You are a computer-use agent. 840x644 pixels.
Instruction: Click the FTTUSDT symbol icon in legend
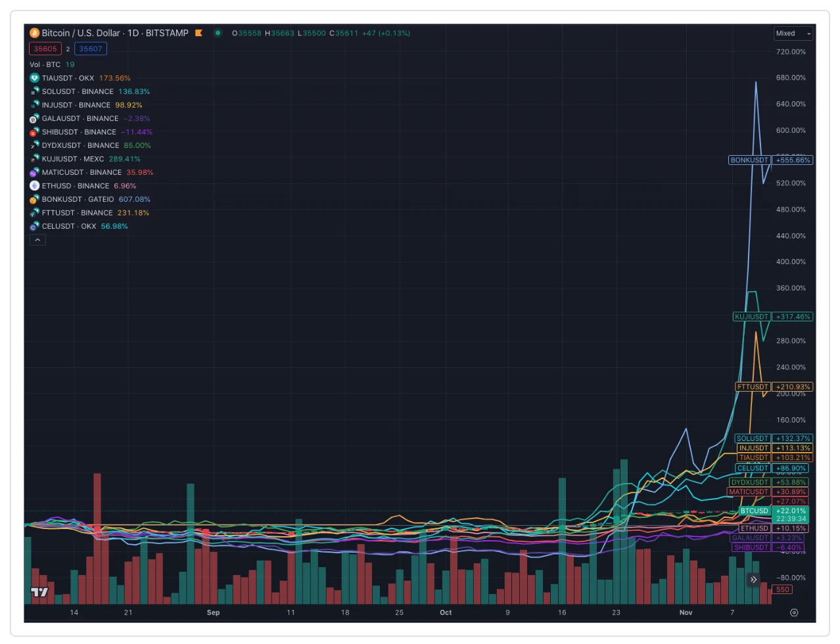(x=34, y=213)
